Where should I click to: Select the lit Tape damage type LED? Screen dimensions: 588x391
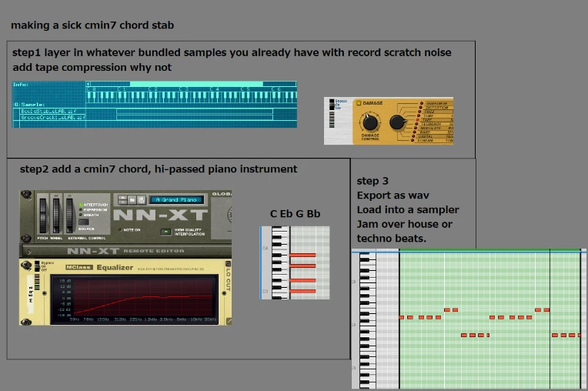click(418, 120)
